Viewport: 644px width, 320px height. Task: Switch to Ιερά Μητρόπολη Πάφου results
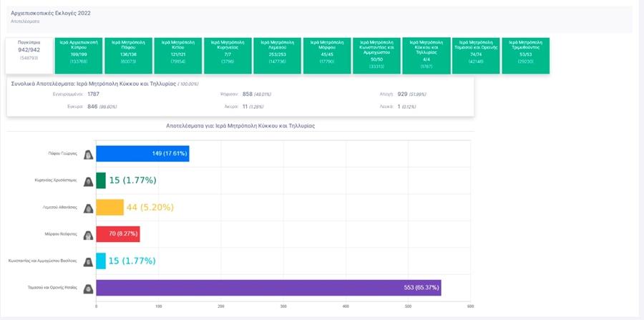point(129,55)
